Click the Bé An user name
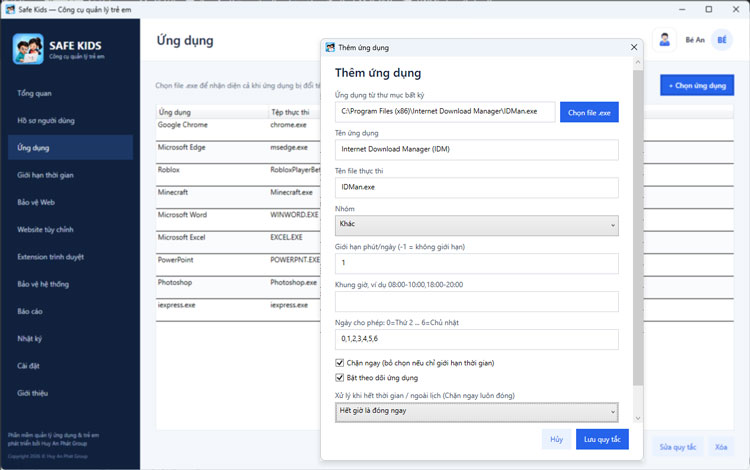 (x=695, y=40)
